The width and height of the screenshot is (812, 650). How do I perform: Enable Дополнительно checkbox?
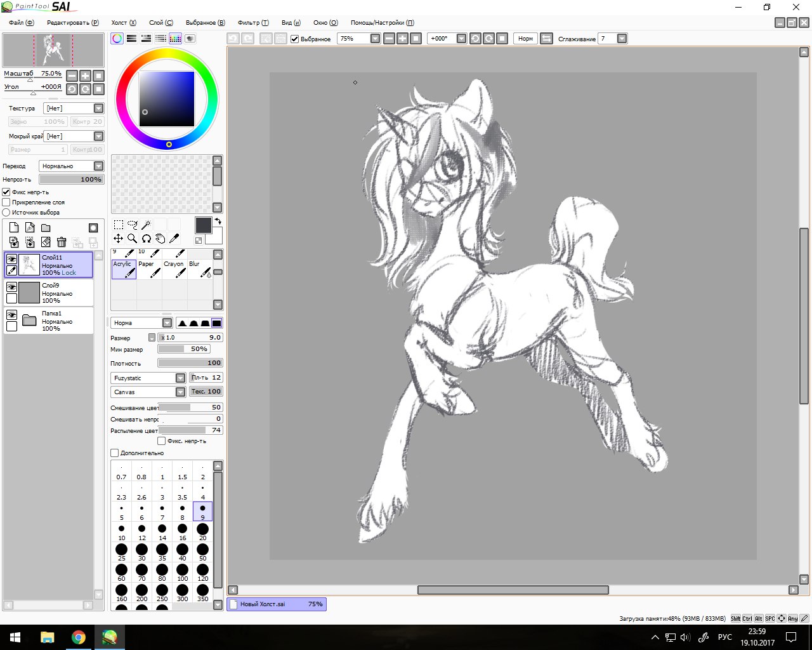point(115,453)
